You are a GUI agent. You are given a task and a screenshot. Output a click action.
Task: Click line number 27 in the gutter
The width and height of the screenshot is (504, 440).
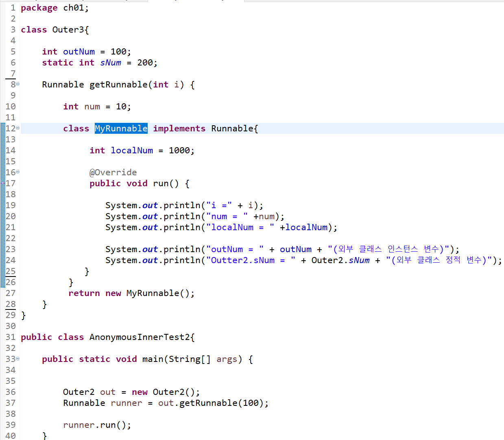coord(11,293)
